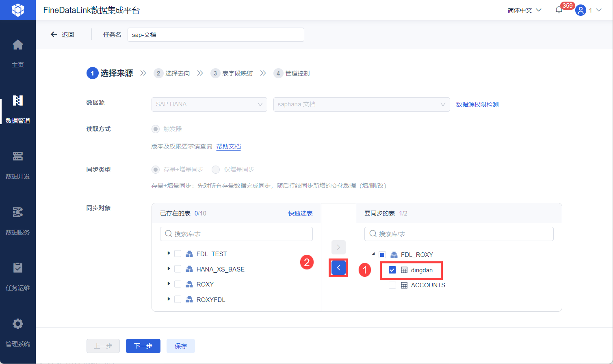The height and width of the screenshot is (364, 613).
Task: Click the 下一步 button
Action: 143,346
